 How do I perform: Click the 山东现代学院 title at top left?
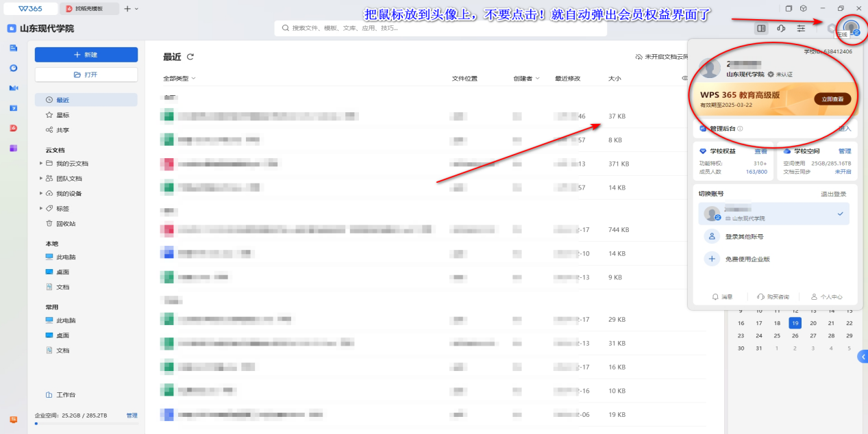coord(47,29)
